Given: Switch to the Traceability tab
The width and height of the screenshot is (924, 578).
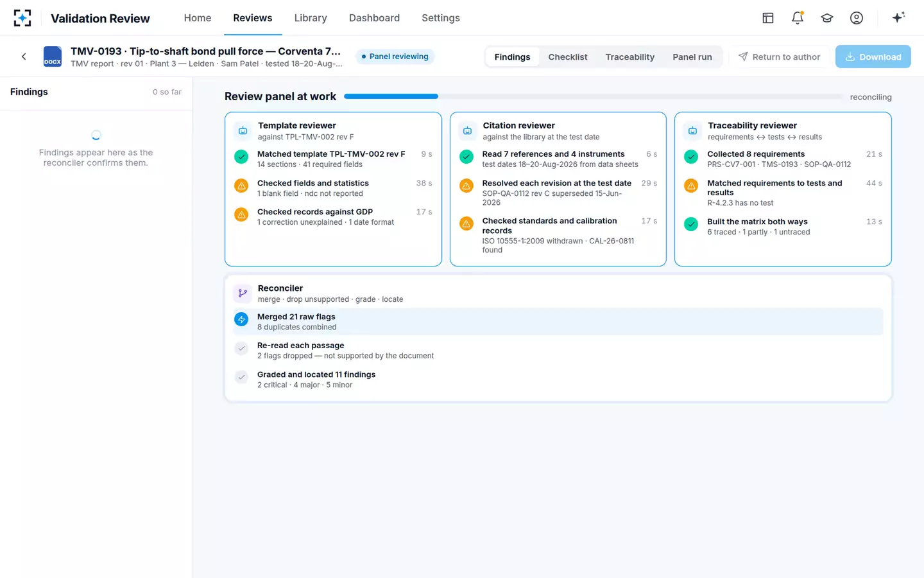Looking at the screenshot, I should 630,57.
